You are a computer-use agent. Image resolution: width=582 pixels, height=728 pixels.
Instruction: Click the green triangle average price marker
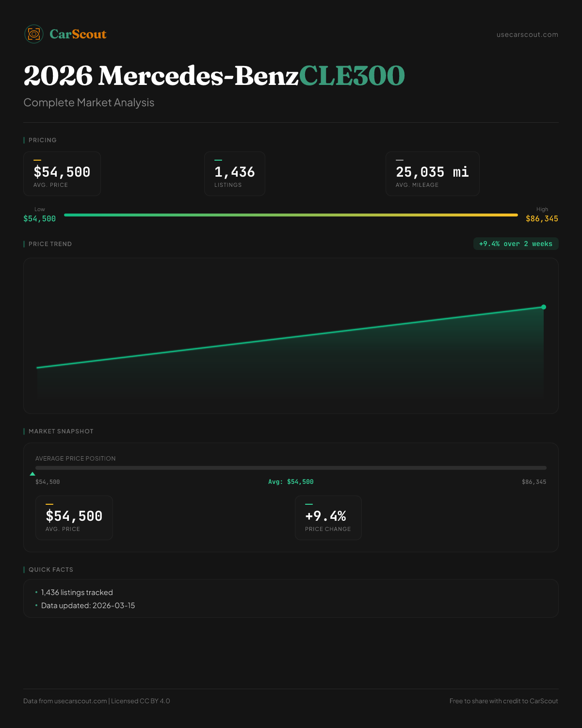tap(32, 474)
